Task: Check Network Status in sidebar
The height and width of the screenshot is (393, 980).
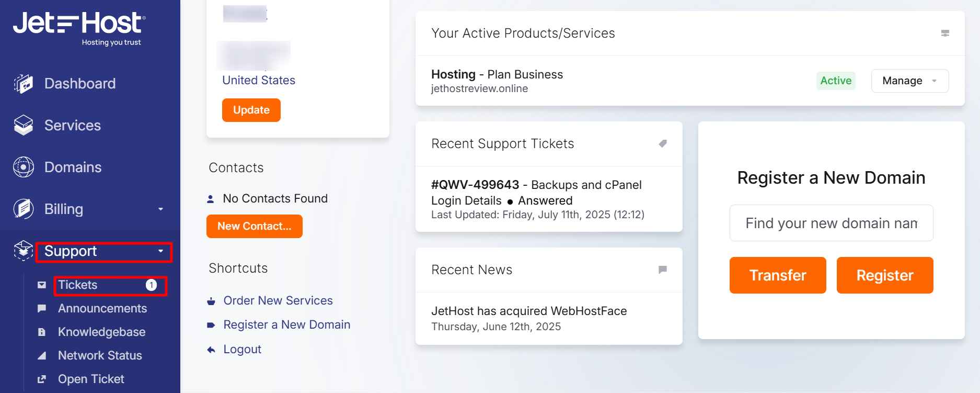Action: point(100,355)
